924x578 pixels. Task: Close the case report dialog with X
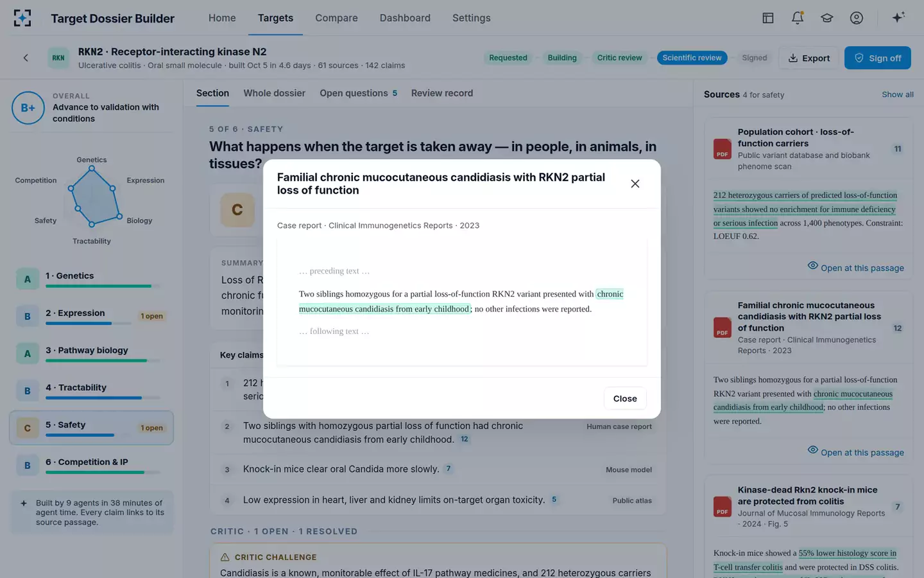635,184
